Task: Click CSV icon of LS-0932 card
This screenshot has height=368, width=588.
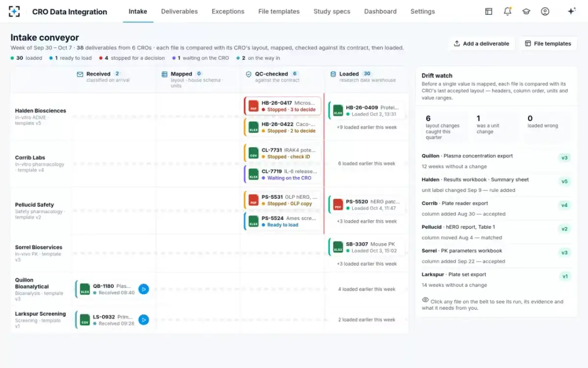Action: coord(85,320)
